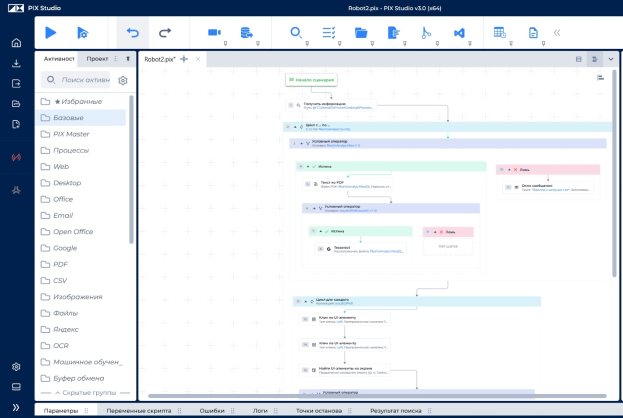Switch to the Активност tab
Screen dimensions: 623x418
[59, 58]
